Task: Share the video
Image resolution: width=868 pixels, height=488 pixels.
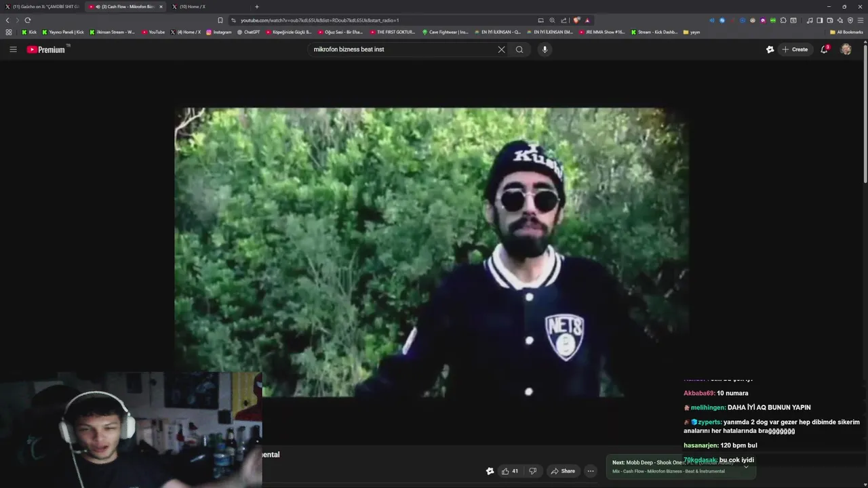Action: pyautogui.click(x=563, y=471)
